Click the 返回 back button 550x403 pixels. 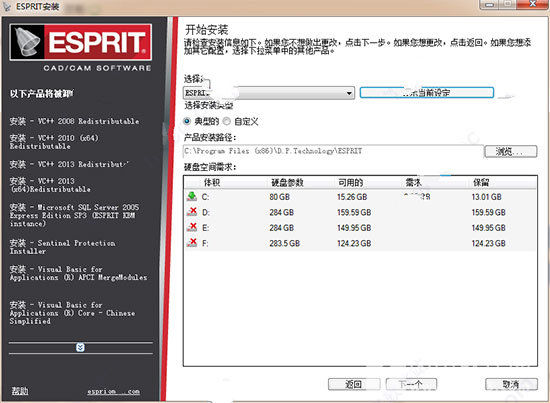(354, 384)
